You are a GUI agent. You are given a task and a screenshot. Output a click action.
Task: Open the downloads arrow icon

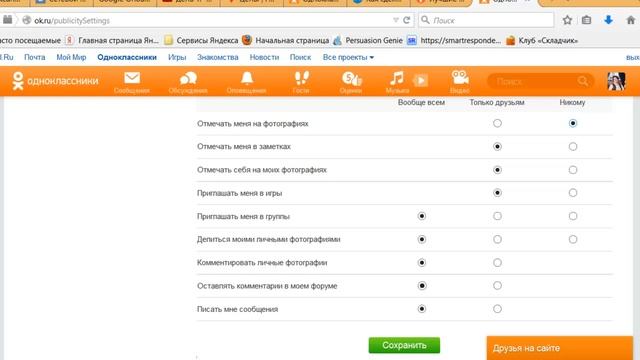pyautogui.click(x=608, y=20)
